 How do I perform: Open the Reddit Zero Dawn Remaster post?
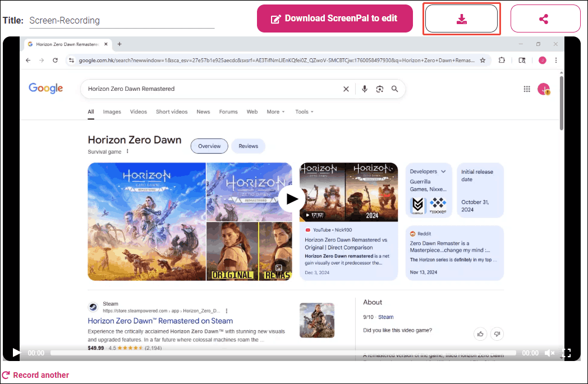454,253
